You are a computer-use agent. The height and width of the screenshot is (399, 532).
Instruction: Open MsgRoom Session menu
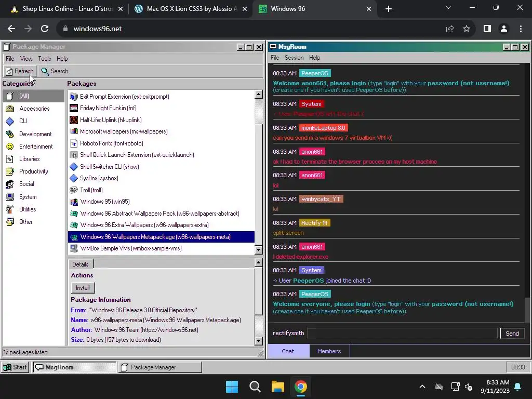coord(294,58)
